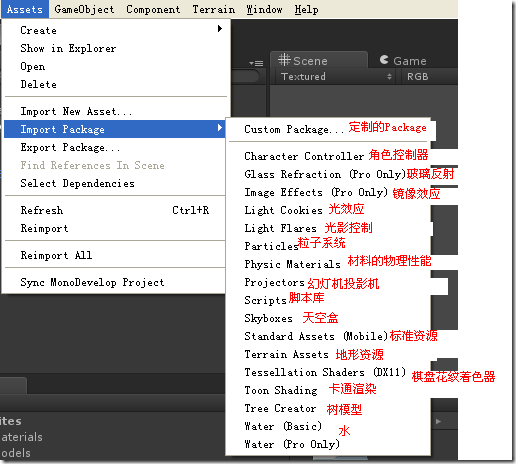Open the Component menu
The width and height of the screenshot is (516, 464).
[153, 9]
